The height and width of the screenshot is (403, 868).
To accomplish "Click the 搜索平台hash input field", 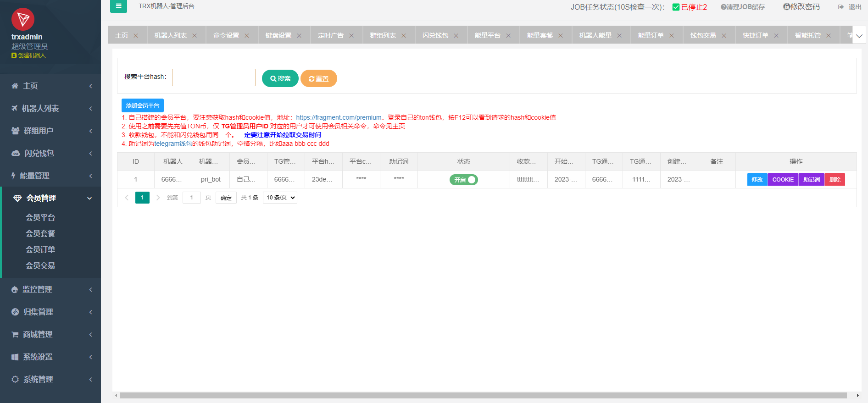I will (214, 77).
